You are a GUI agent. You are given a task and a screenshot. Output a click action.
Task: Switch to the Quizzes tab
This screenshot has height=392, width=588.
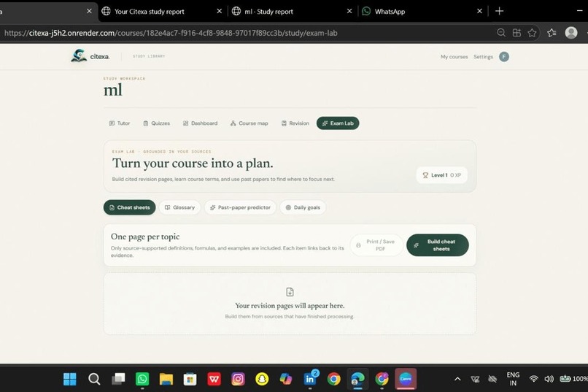pos(156,123)
